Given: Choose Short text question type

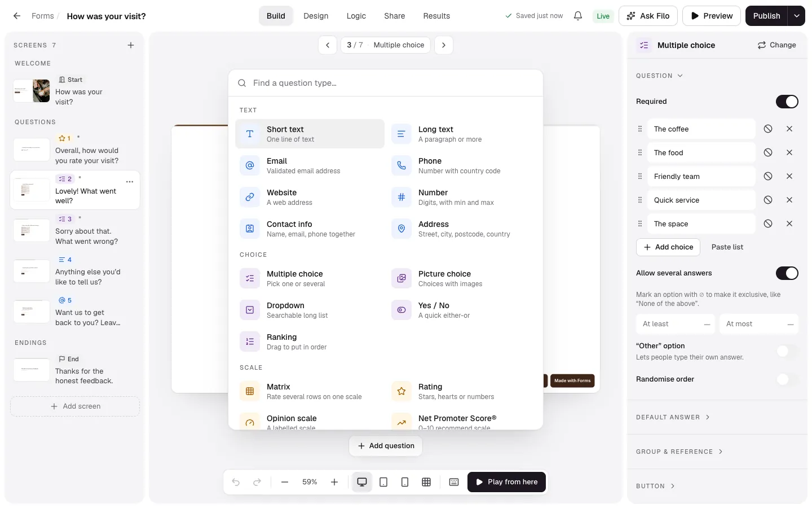Looking at the screenshot, I should (x=310, y=134).
